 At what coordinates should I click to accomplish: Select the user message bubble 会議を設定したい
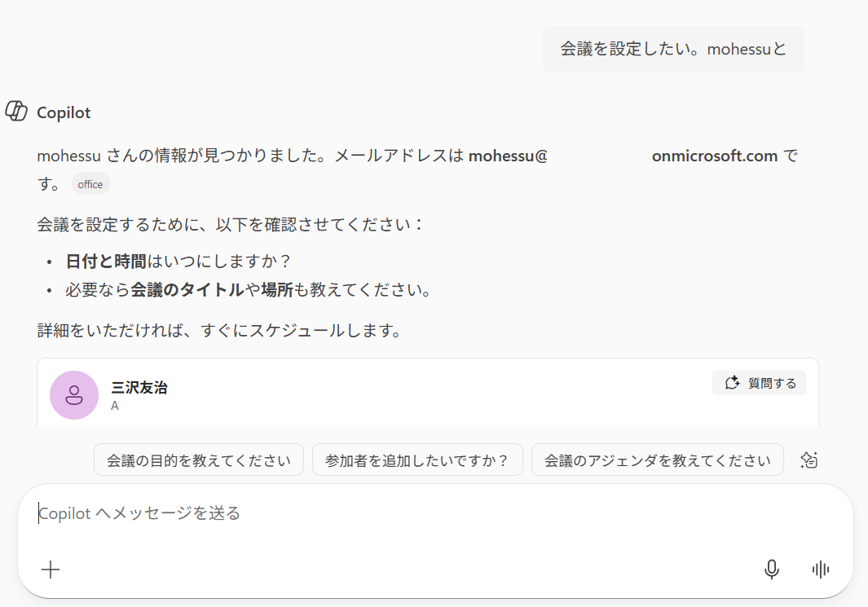click(673, 49)
